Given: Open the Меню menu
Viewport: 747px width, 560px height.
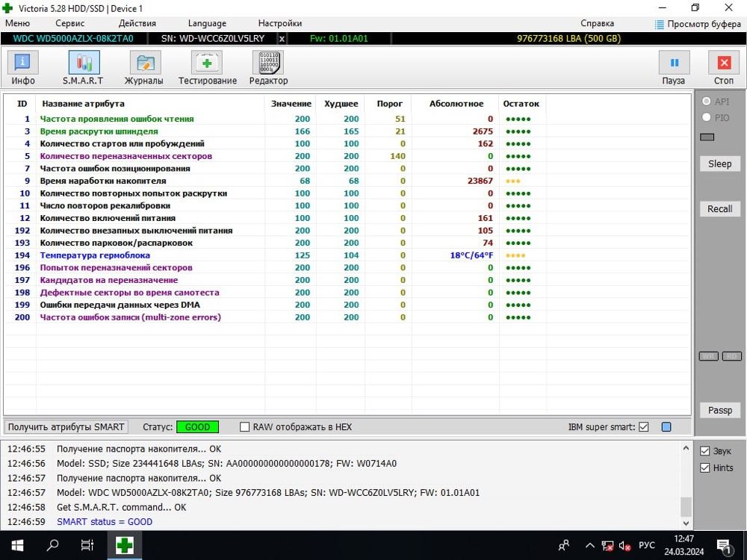Looking at the screenshot, I should click(x=18, y=23).
